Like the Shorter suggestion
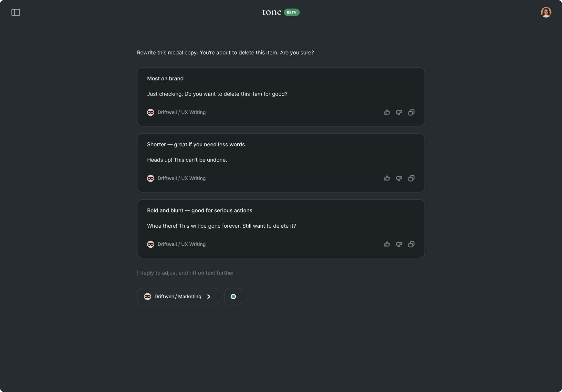 387,178
